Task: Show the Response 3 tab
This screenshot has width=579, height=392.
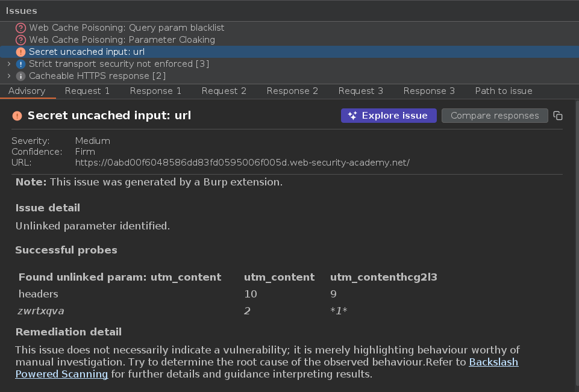Action: click(429, 91)
